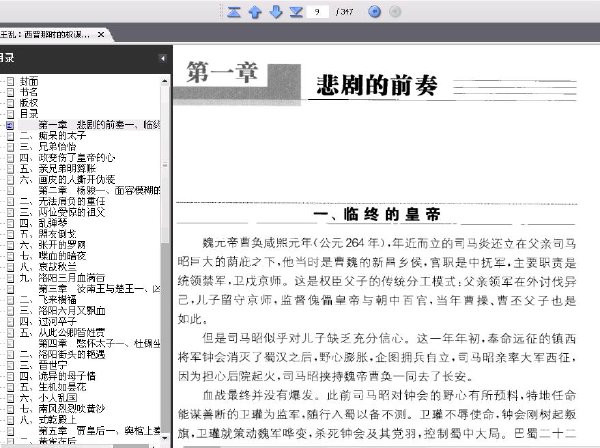This screenshot has height=448, width=600.
Task: Open chapter entry 三、洛阳六月又飘血
Action: pyautogui.click(x=62, y=311)
